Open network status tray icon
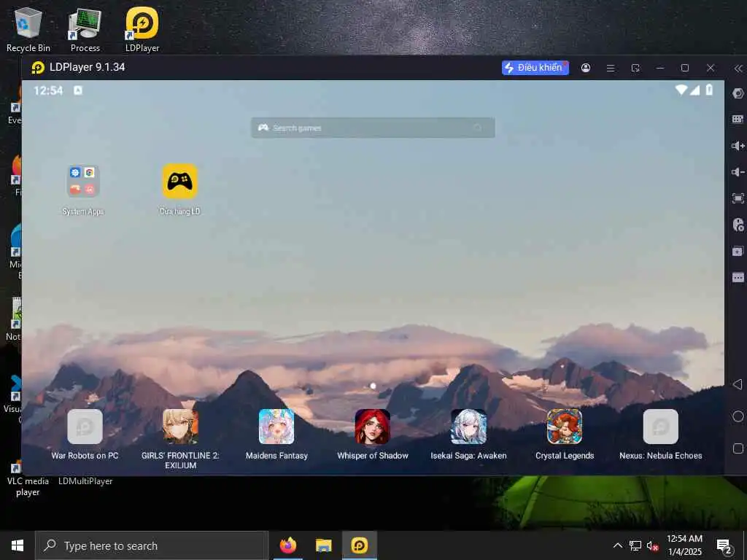747x560 pixels. tap(635, 545)
